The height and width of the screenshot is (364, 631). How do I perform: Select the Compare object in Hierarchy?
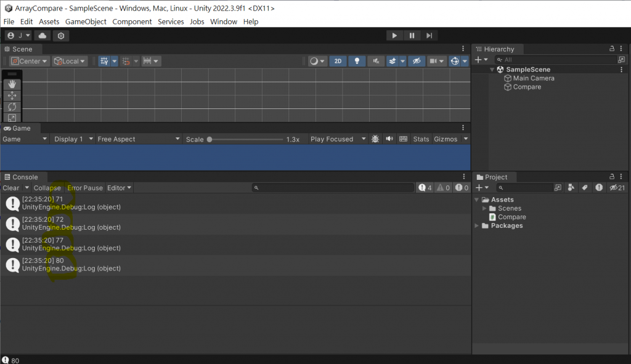click(527, 87)
